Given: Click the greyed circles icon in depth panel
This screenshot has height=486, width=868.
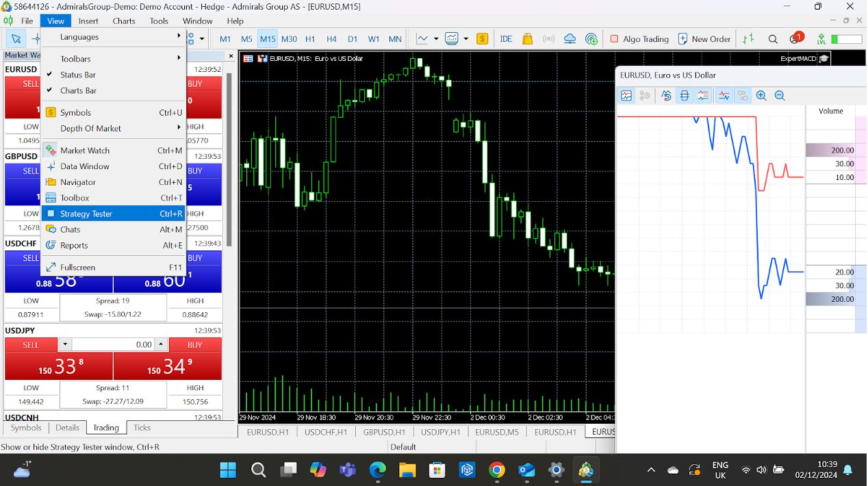Looking at the screenshot, I should [x=743, y=96].
